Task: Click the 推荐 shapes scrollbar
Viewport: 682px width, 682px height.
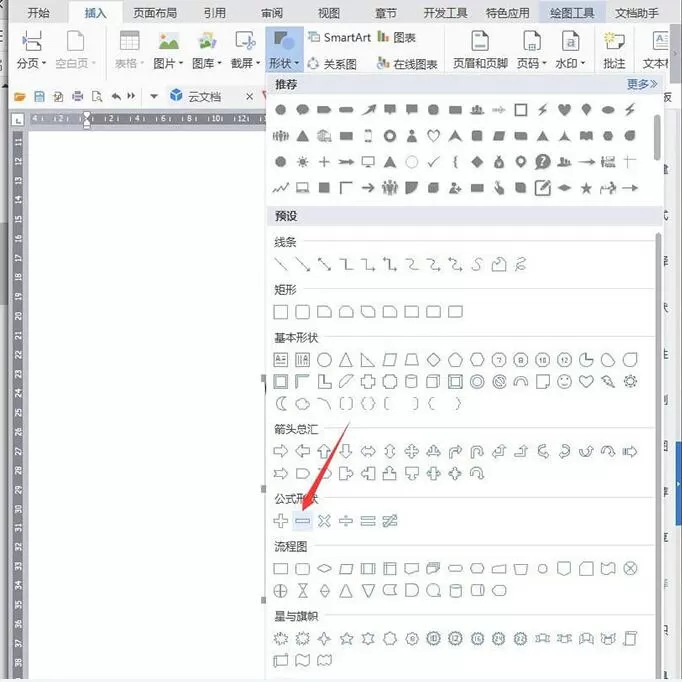Action: click(x=657, y=137)
